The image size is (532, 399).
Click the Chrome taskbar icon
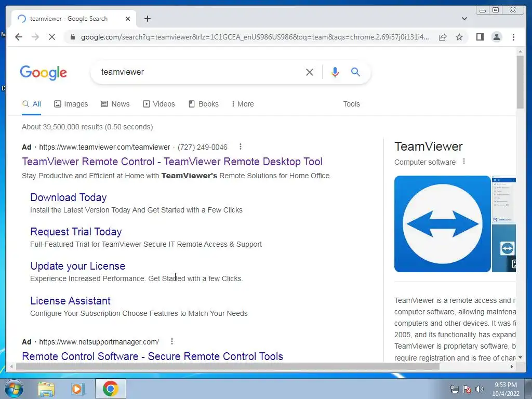point(111,389)
